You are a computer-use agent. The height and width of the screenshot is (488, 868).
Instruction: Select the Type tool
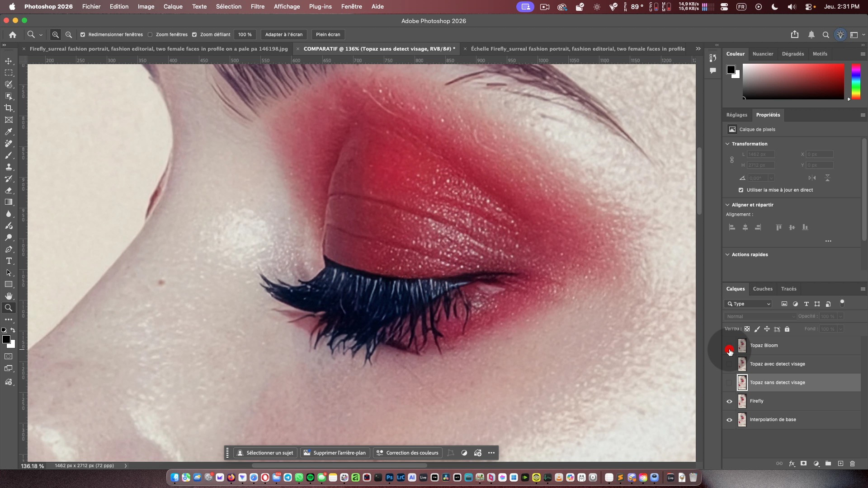[9, 261]
